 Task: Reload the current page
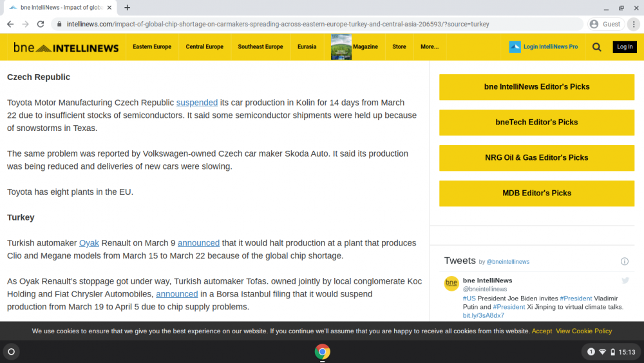point(40,25)
